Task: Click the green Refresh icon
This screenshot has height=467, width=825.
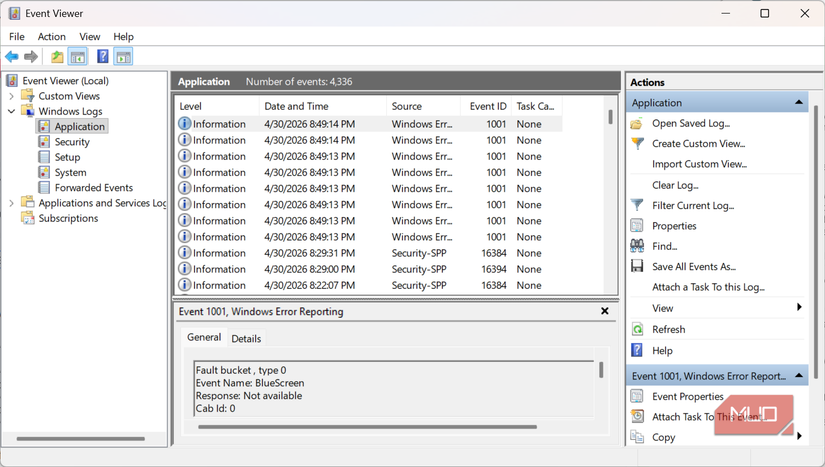Action: (637, 329)
